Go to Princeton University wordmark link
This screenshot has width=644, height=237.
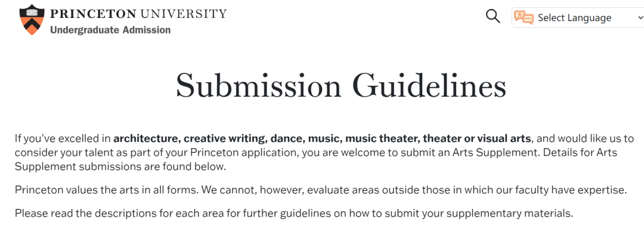coord(138,14)
